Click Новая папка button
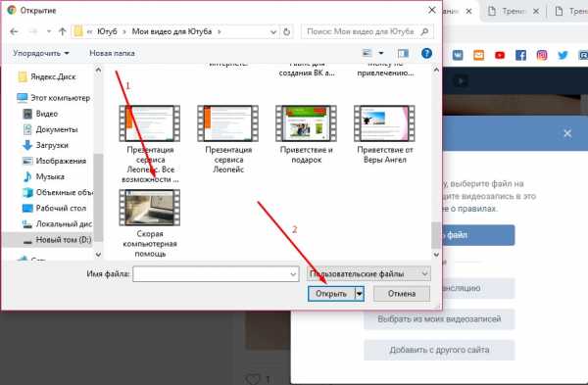This screenshot has width=588, height=385. 112,53
